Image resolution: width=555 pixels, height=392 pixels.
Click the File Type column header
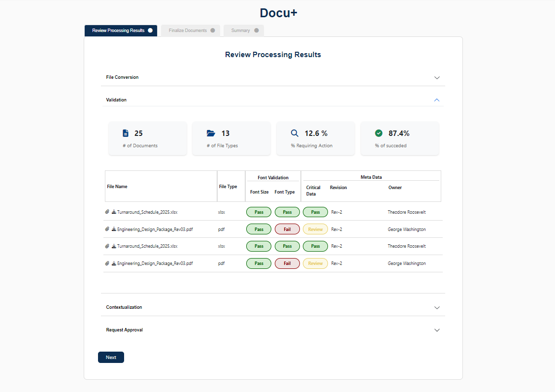click(228, 187)
